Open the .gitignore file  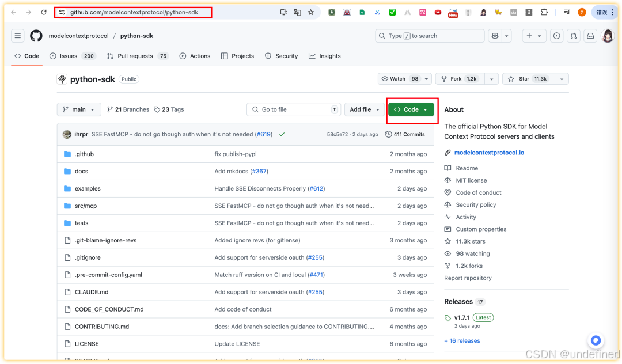(x=88, y=257)
